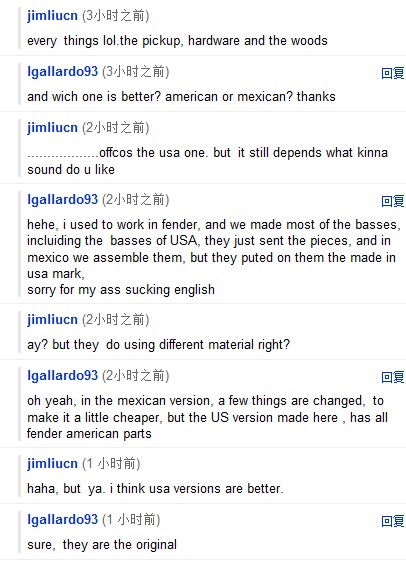Image resolution: width=406 pixels, height=563 pixels.
Task: Click 3小时之前 timestamp beside the first jimliucn comment
Action: point(116,16)
